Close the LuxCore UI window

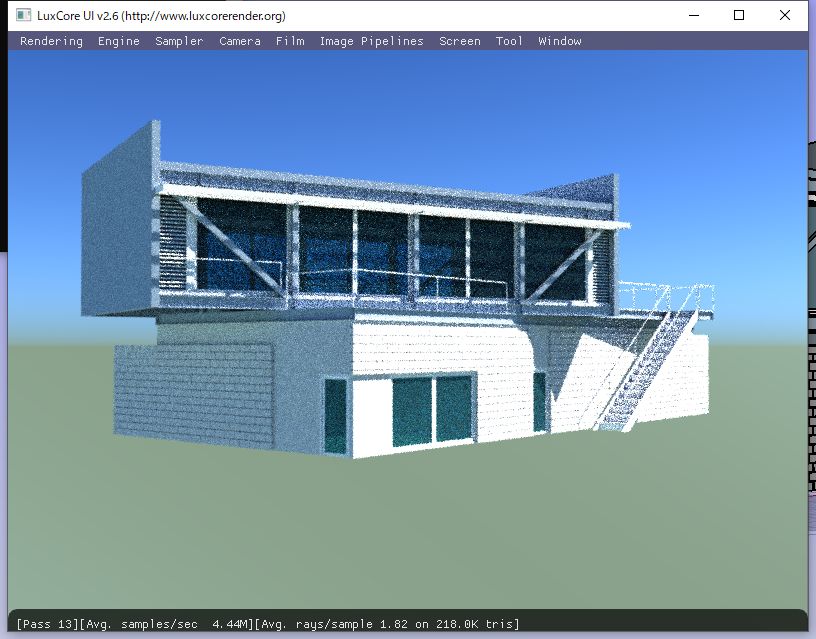tap(785, 16)
